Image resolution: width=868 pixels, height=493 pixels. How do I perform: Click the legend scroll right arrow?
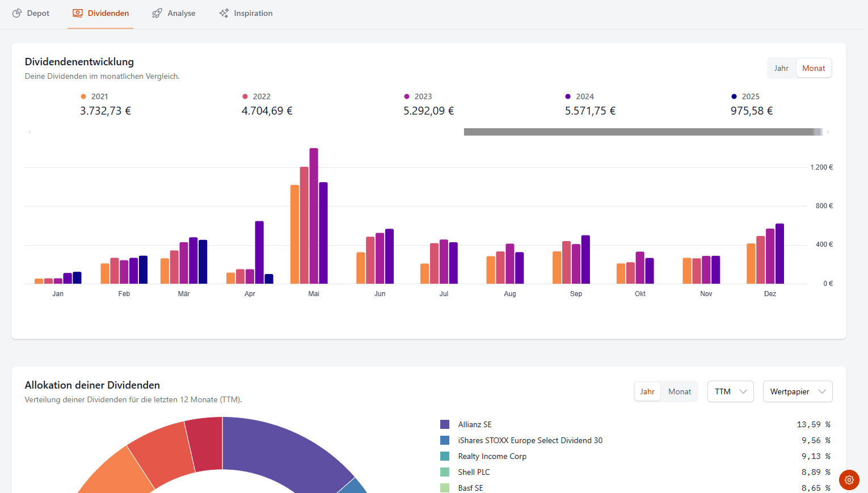828,132
